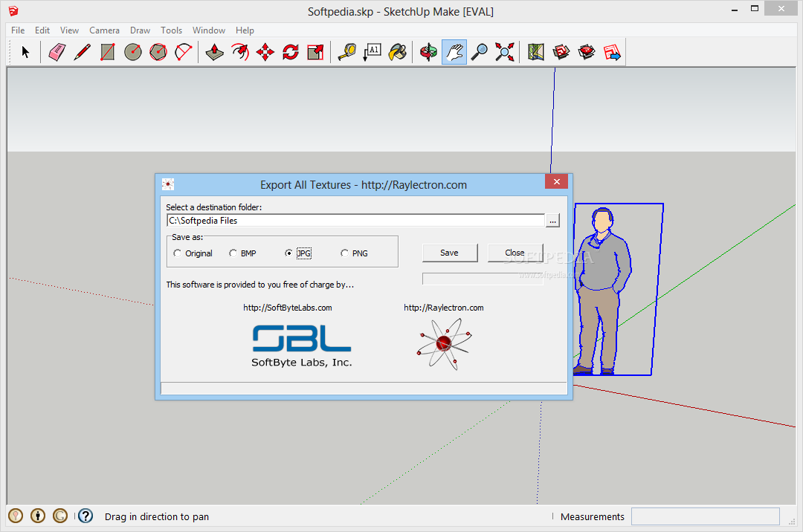803x532 pixels.
Task: Select the BMP save format option
Action: [242, 253]
